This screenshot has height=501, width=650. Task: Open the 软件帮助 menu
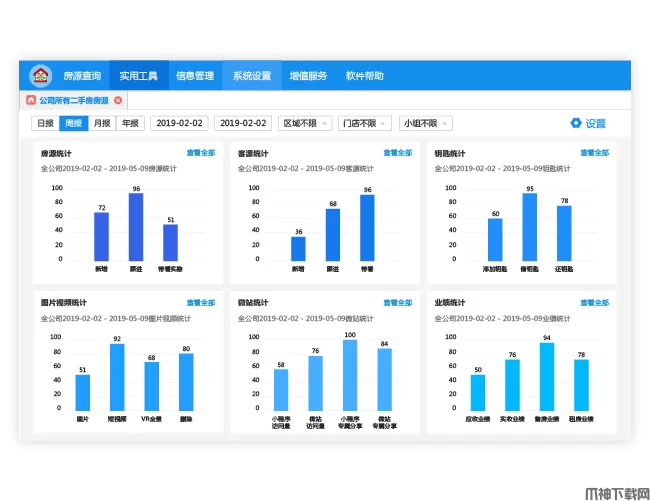[x=364, y=76]
